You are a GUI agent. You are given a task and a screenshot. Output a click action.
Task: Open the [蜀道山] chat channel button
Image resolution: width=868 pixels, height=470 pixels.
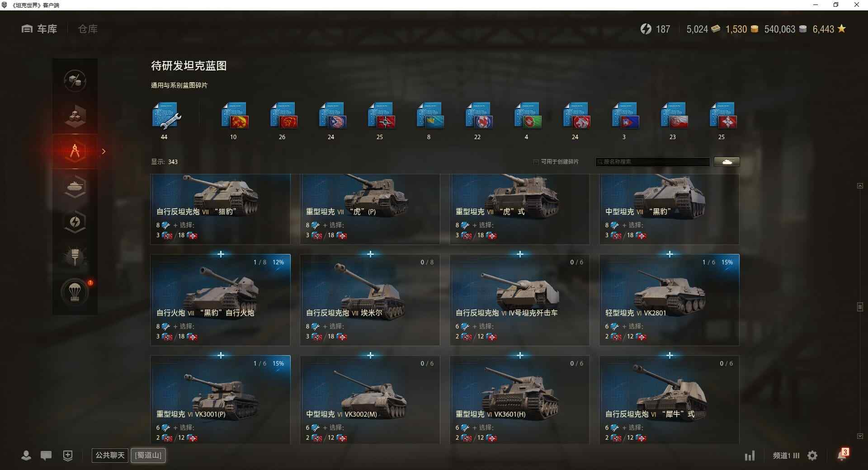148,455
